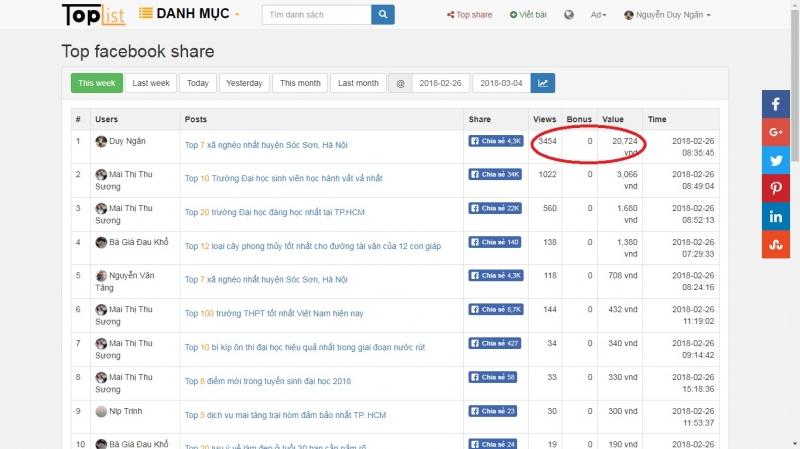The width and height of the screenshot is (800, 449).
Task: Click the start date field 2018-02-26
Action: 440,83
